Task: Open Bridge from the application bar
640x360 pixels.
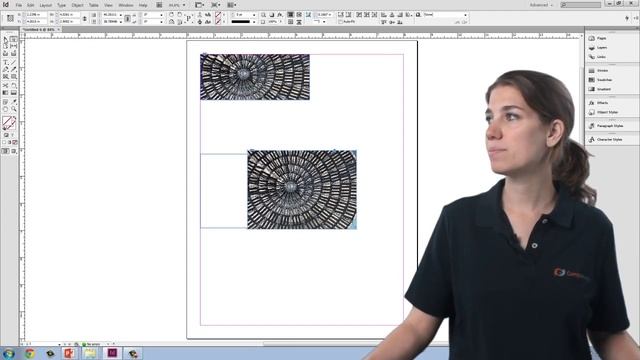Action: click(x=159, y=5)
